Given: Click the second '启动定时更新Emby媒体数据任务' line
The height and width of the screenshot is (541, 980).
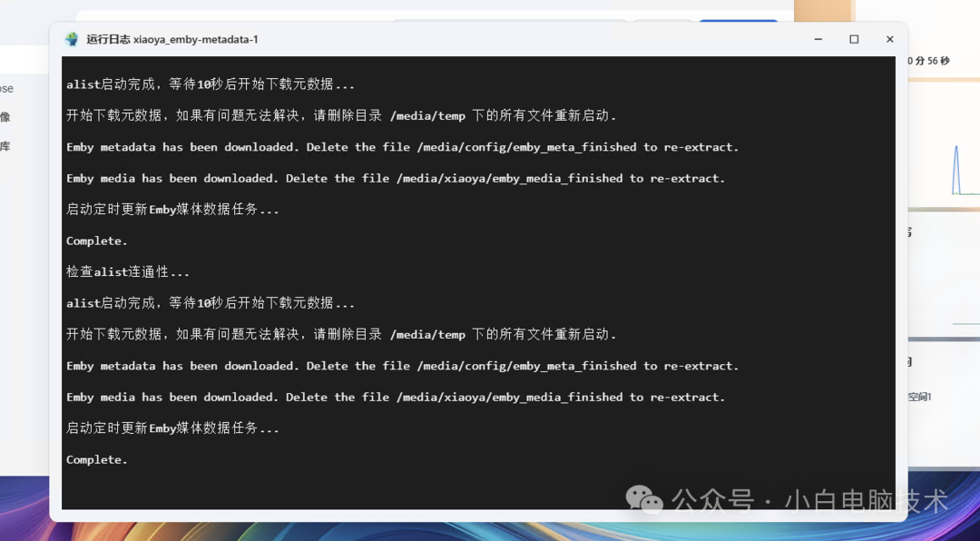Looking at the screenshot, I should point(172,428).
